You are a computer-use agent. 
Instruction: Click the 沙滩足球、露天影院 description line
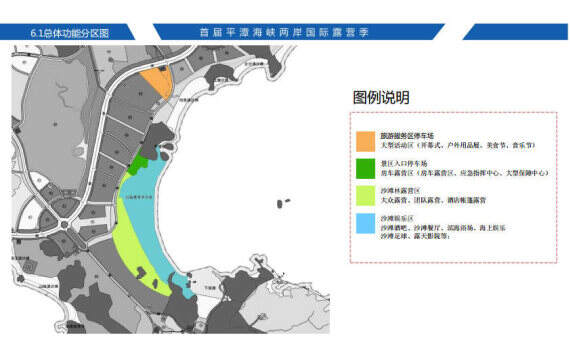point(415,236)
